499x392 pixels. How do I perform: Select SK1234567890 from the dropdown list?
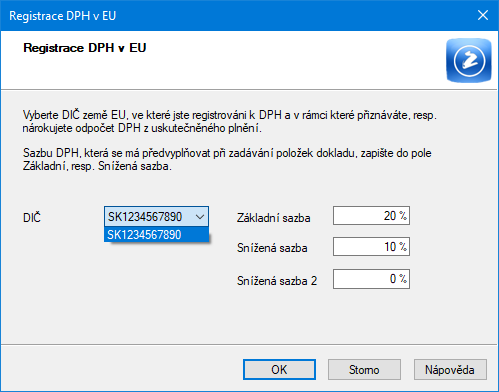click(156, 235)
